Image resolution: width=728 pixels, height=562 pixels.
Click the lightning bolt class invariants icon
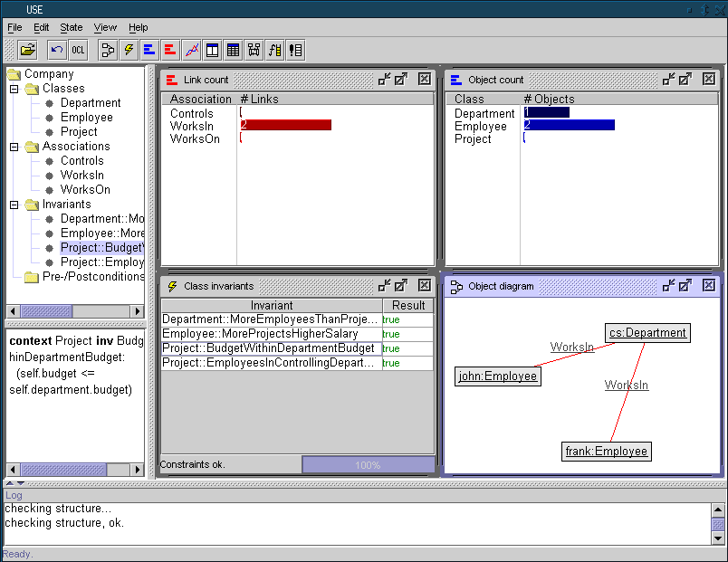click(x=129, y=50)
